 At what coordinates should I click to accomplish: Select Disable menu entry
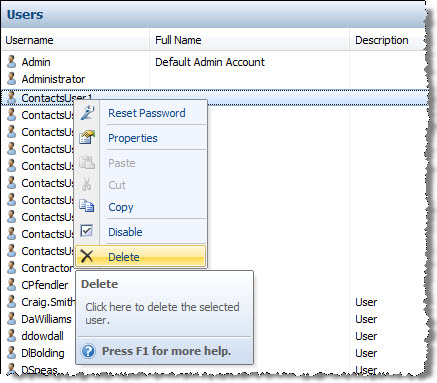[125, 232]
